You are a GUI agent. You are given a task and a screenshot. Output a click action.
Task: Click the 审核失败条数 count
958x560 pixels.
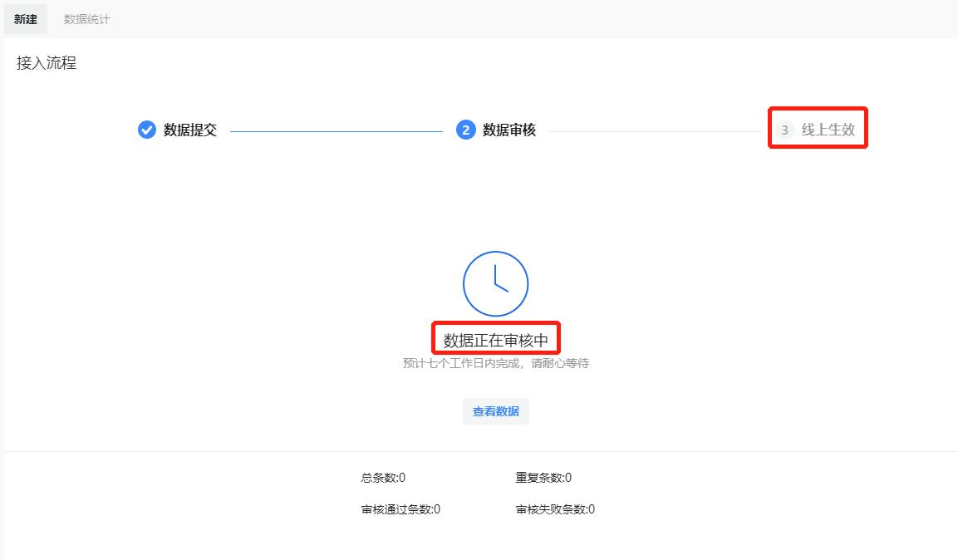pyautogui.click(x=555, y=509)
